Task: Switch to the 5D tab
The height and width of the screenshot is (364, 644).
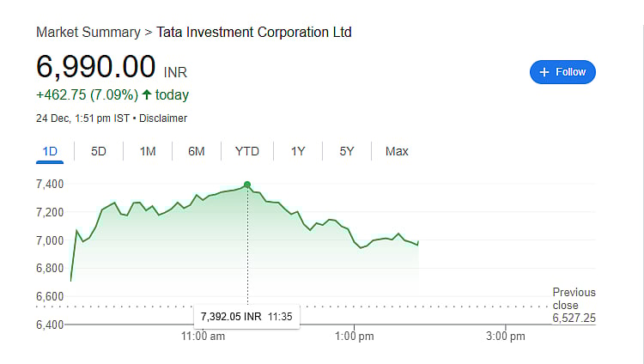Action: (x=99, y=152)
